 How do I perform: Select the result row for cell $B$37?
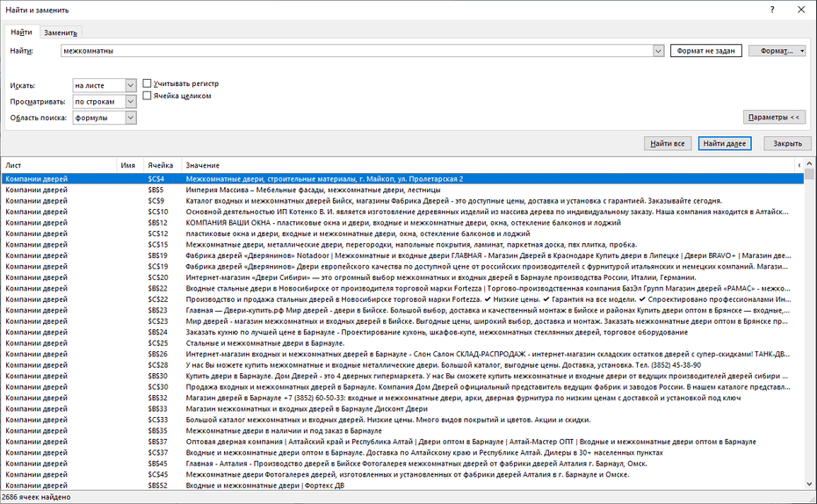pyautogui.click(x=402, y=441)
